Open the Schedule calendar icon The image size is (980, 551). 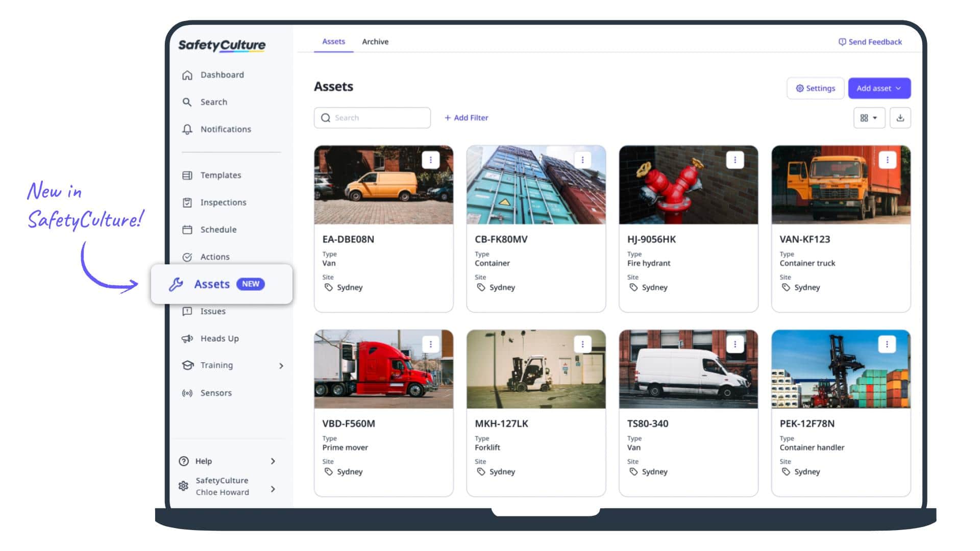(x=187, y=230)
